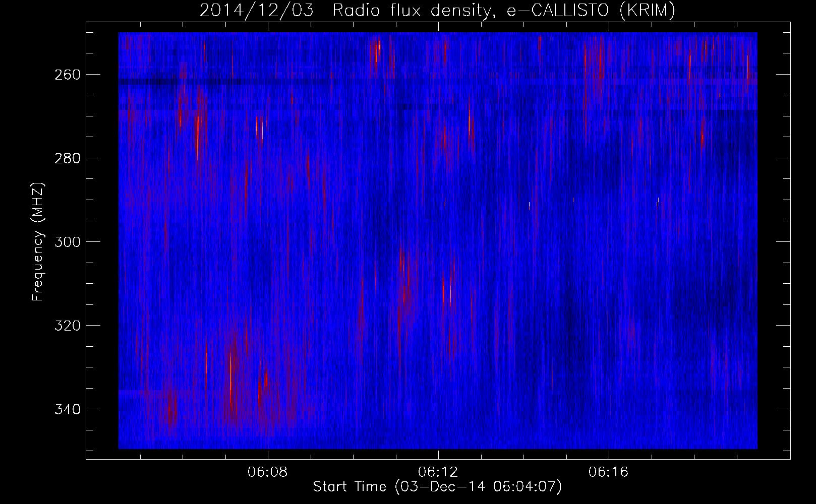Select the date 2014/12/03 in the title
The image size is (816, 504).
pos(256,10)
